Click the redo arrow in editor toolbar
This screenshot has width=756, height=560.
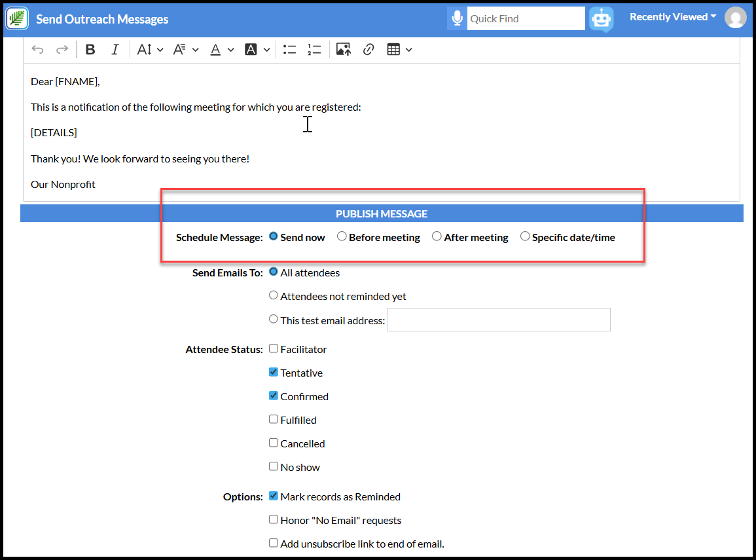pos(62,49)
